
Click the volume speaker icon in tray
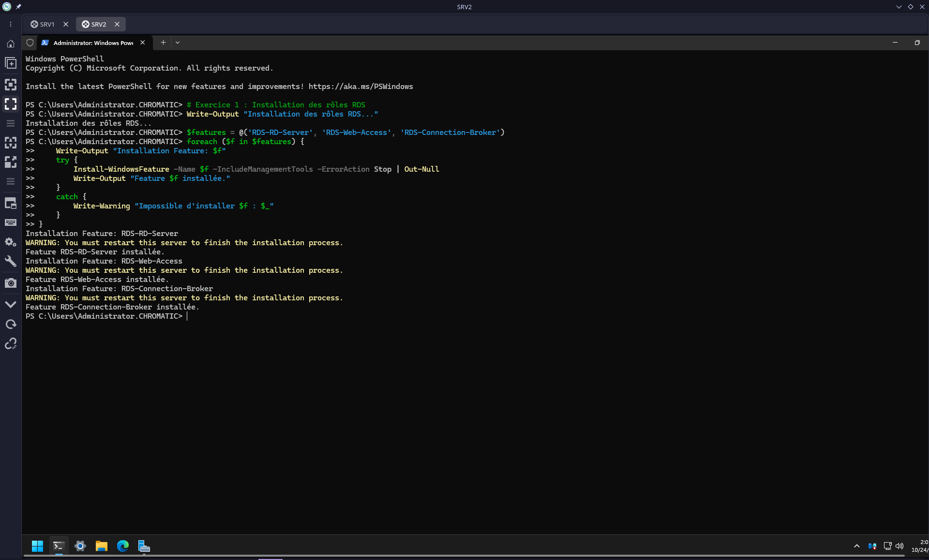(899, 546)
